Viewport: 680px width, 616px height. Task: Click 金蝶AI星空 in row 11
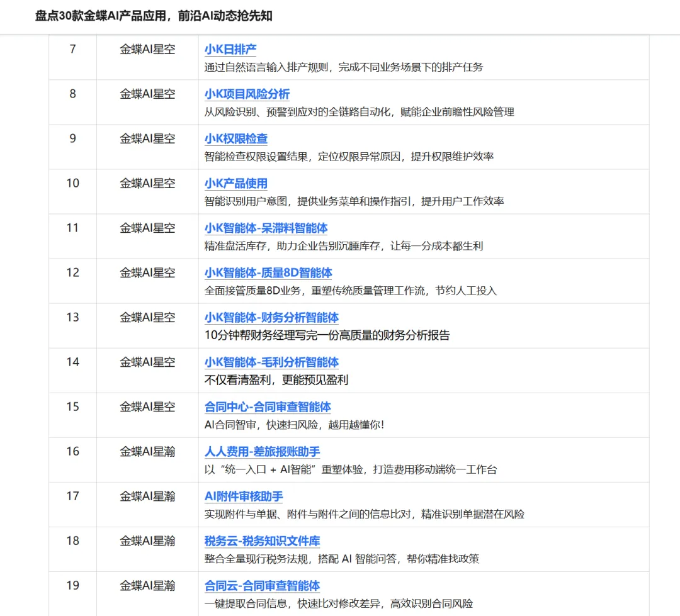click(x=147, y=228)
